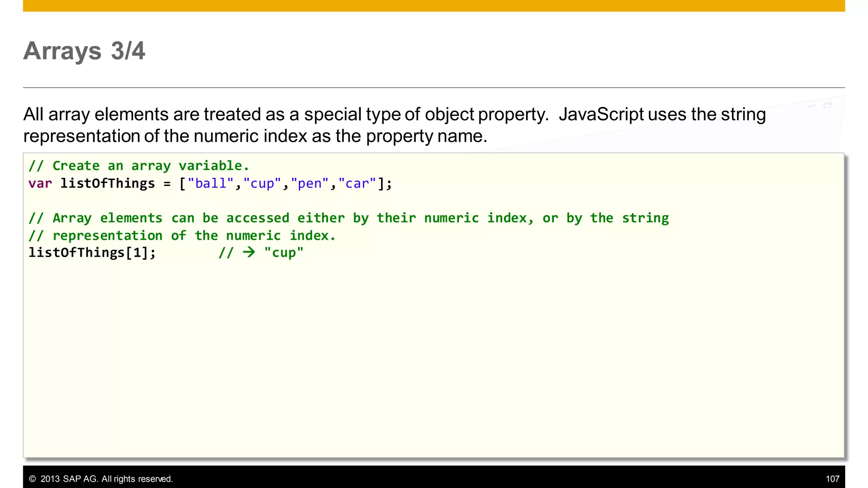Click the slide page number 107
868x488 pixels.
pyautogui.click(x=832, y=479)
